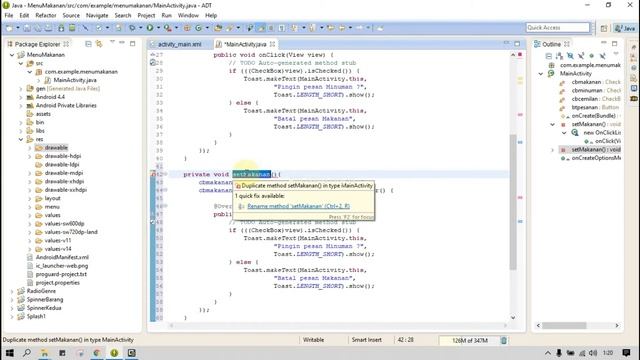This screenshot has width=640, height=360.
Task: Click in the Quick Access field
Action: pyautogui.click(x=558, y=27)
